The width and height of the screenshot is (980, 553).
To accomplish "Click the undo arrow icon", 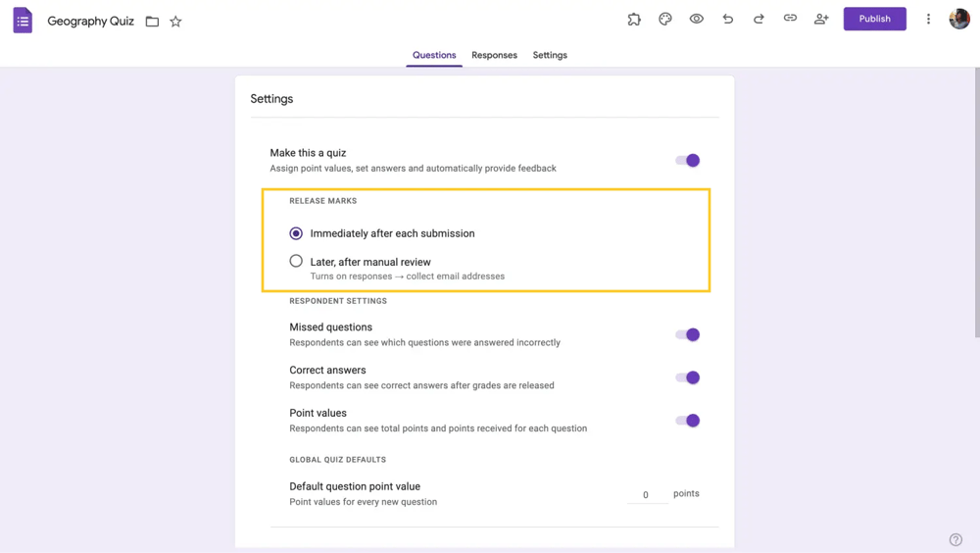I will 727,19.
